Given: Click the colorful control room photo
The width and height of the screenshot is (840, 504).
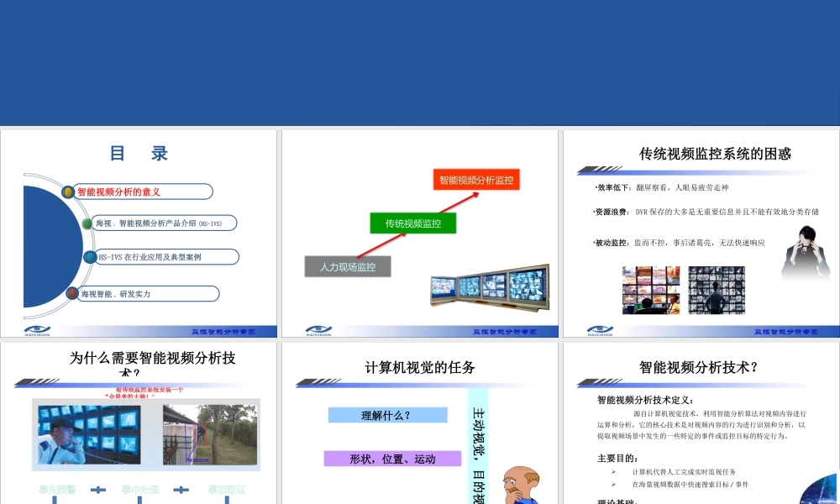Looking at the screenshot, I should (651, 290).
